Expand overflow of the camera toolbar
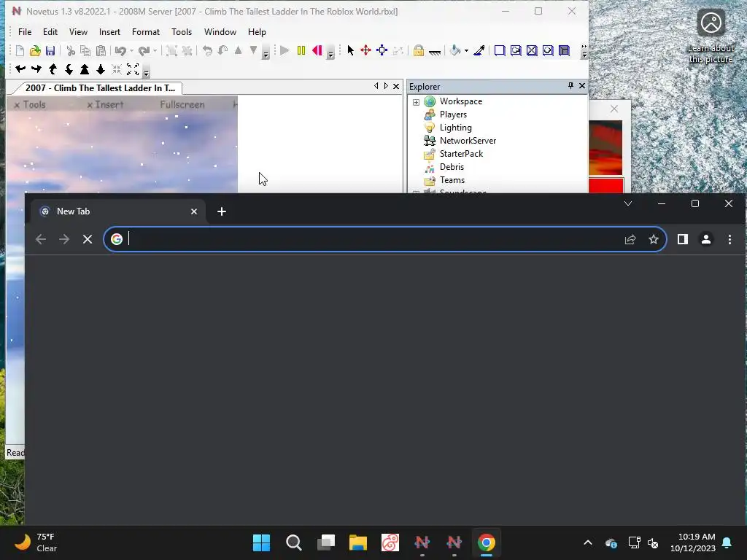This screenshot has height=560, width=747. coord(146,72)
